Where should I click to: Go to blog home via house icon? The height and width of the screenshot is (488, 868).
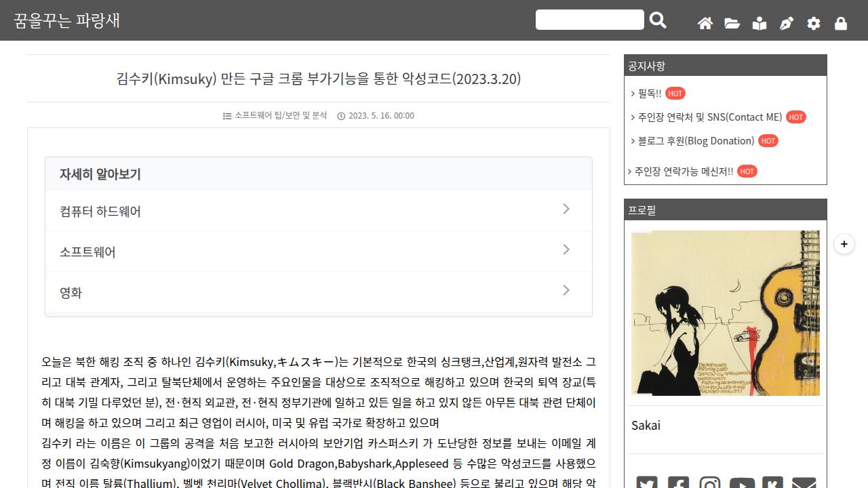(x=705, y=24)
